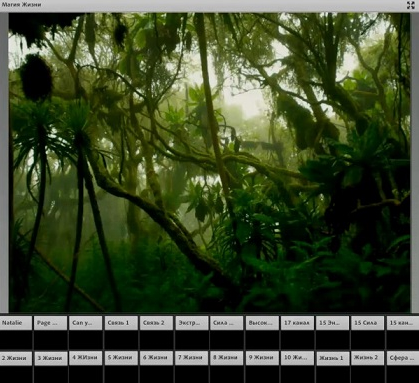Select the Связь 2 button
Screen dimensions: 419x383
pos(156,323)
